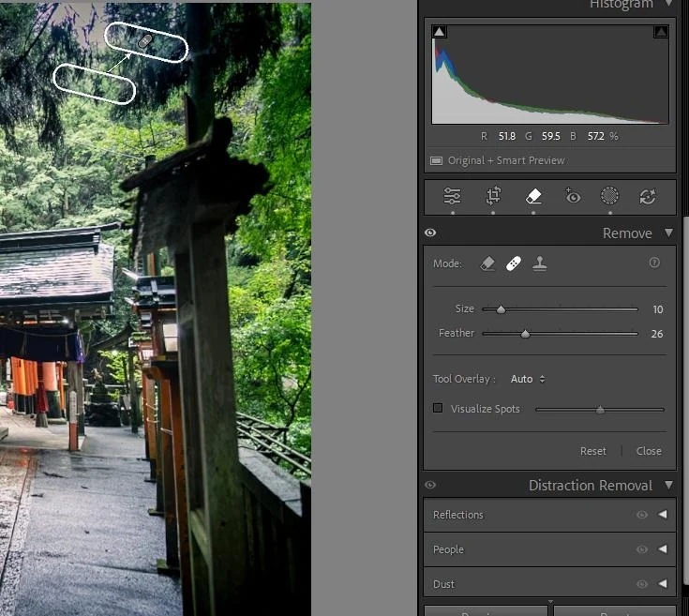This screenshot has width=689, height=616.
Task: Choose Remove mode eraser icon
Action: tap(487, 263)
